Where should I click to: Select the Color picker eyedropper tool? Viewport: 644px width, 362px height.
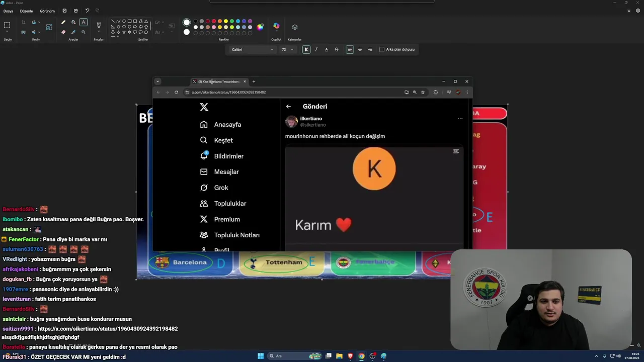pos(73,32)
